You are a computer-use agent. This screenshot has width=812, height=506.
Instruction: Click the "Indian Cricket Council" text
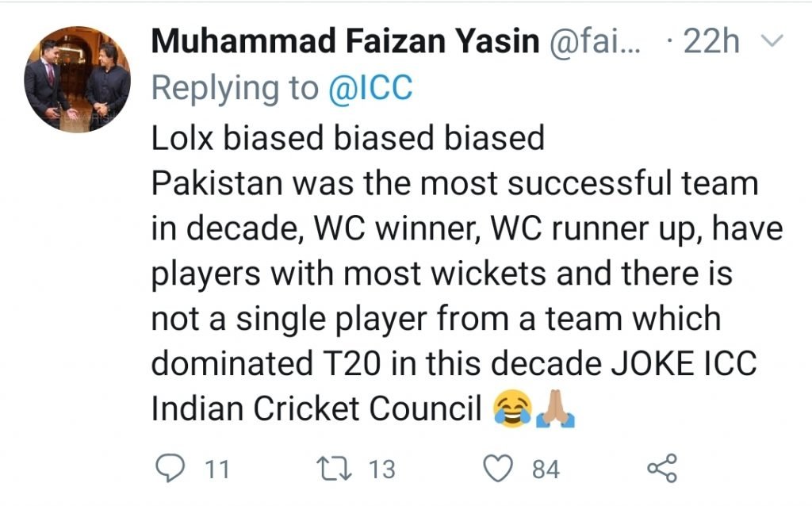pos(316,409)
